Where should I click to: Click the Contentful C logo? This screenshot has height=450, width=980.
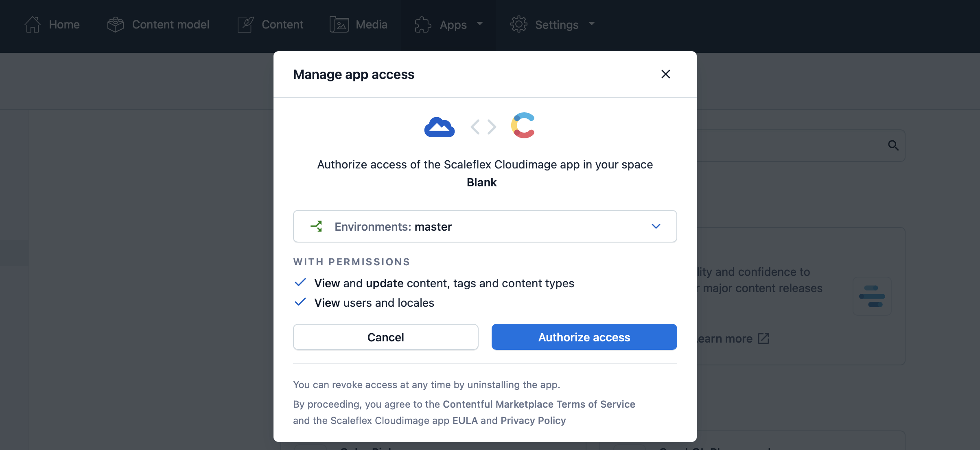click(x=523, y=125)
